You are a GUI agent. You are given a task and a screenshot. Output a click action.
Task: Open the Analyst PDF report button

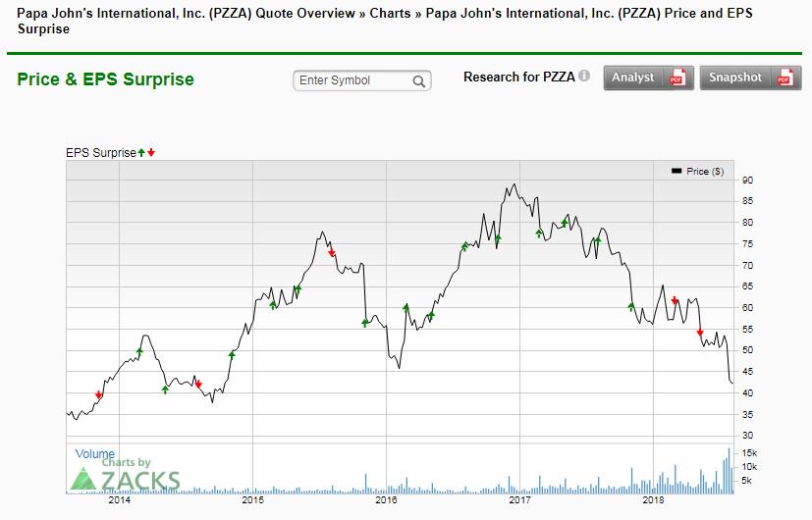tap(648, 78)
